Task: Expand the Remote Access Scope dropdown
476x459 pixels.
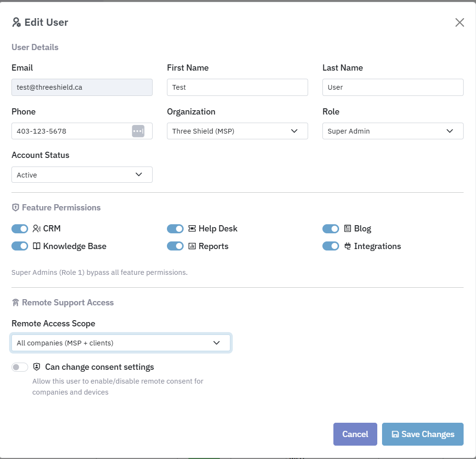Action: click(121, 343)
